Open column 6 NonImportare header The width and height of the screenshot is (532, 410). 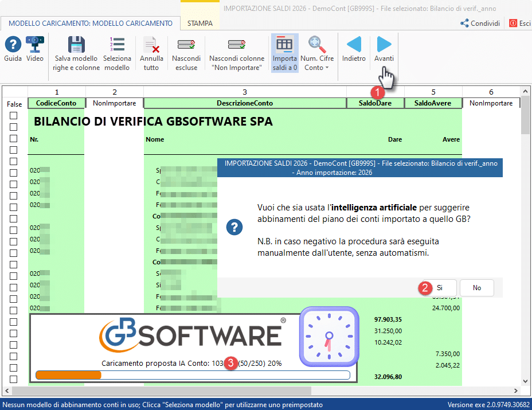click(491, 103)
